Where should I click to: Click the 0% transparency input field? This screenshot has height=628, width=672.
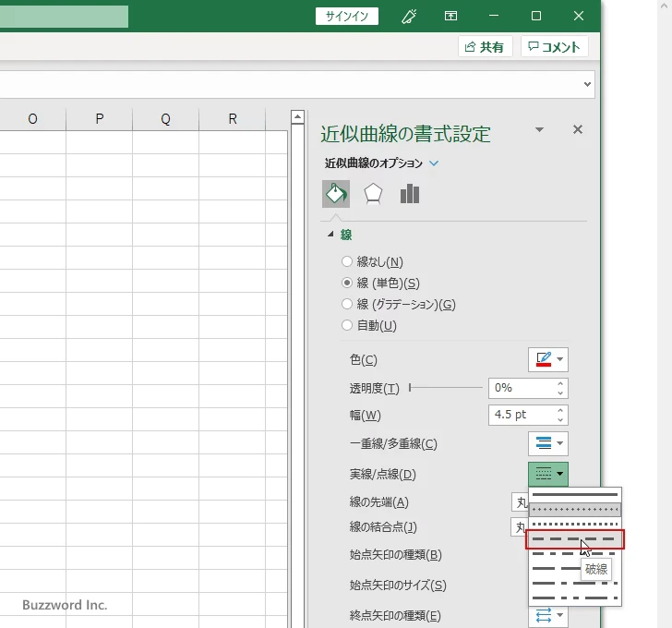point(522,388)
